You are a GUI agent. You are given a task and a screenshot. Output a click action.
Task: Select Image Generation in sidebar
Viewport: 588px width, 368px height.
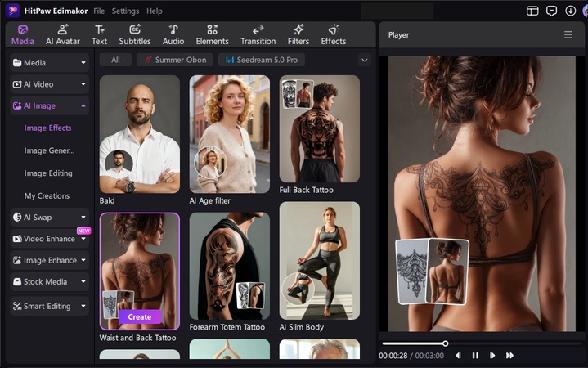49,150
